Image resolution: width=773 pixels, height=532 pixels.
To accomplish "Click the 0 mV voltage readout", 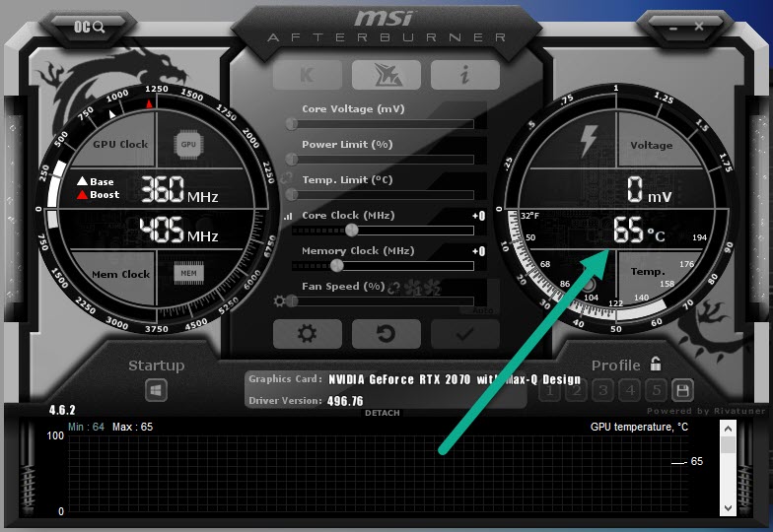I will (649, 190).
